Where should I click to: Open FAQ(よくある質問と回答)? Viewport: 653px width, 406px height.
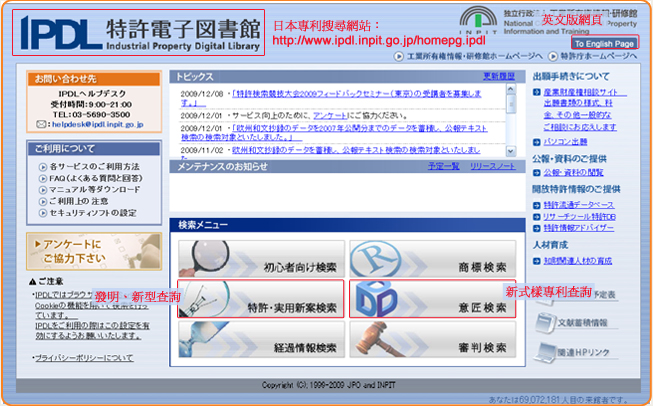click(x=96, y=178)
